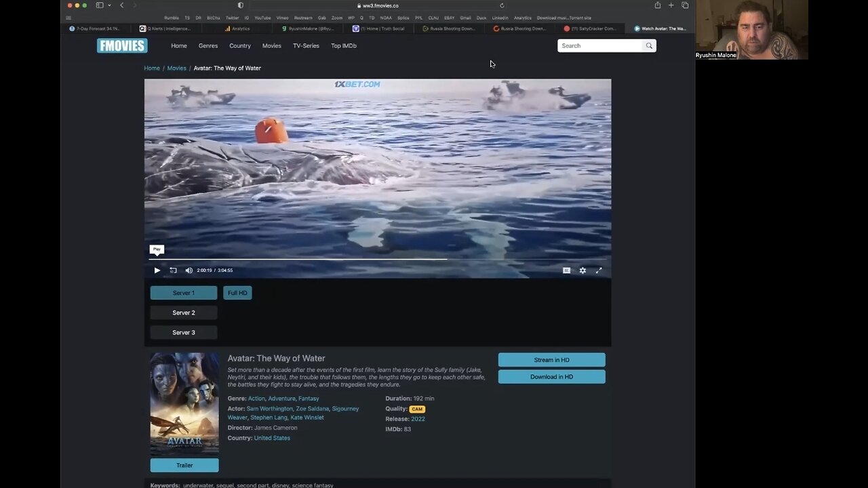Open the Twitter bookmark
Screen dimensions: 868x488
(232, 18)
